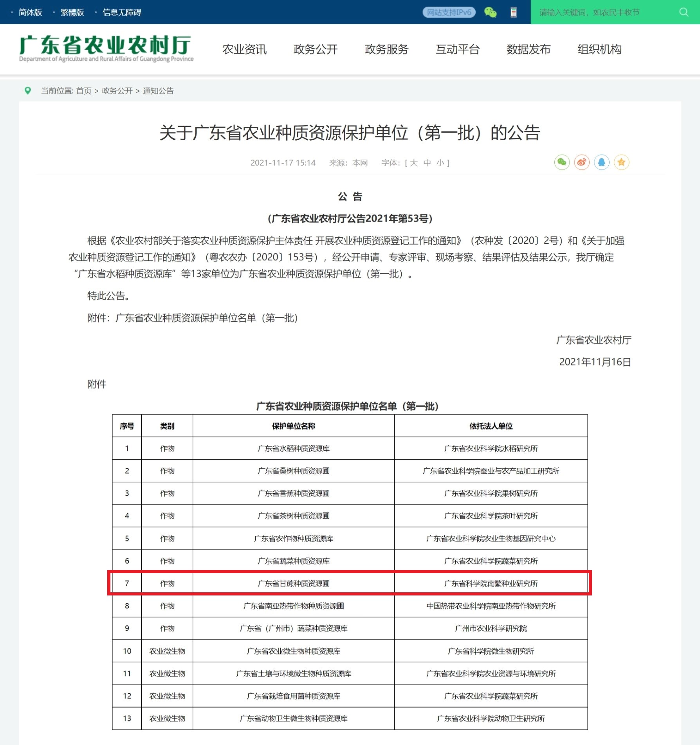Click cell 广东省农业科学院农业资源与环境研究所
700x745 pixels.
point(491,673)
